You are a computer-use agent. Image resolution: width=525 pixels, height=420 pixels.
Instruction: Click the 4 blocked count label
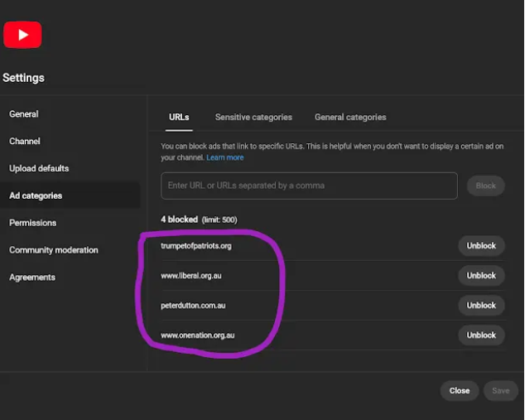tap(179, 220)
